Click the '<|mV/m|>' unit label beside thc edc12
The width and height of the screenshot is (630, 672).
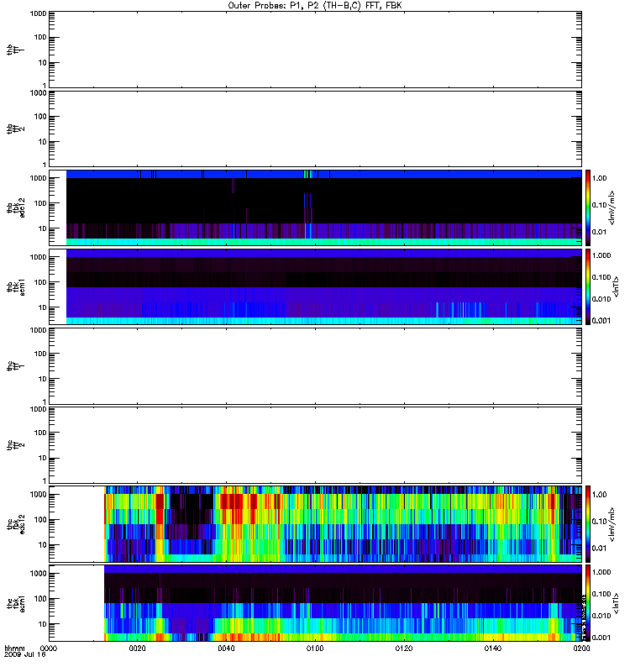coord(612,524)
